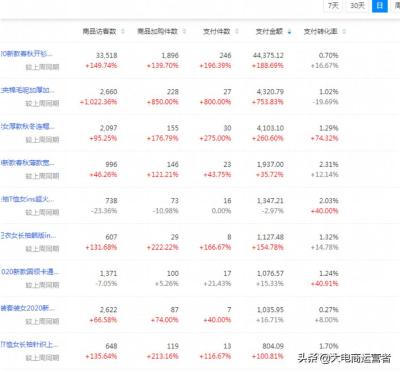This screenshot has width=400, height=372.
Task: Select the payment amount 804.09
Action: pyautogui.click(x=273, y=346)
